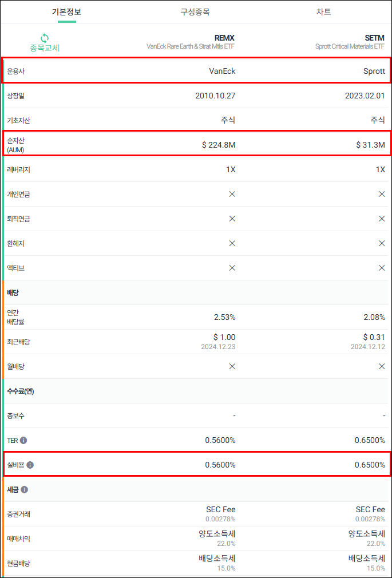Click the 연간 배당률 row label
This screenshot has width=392, height=578.
click(x=16, y=317)
